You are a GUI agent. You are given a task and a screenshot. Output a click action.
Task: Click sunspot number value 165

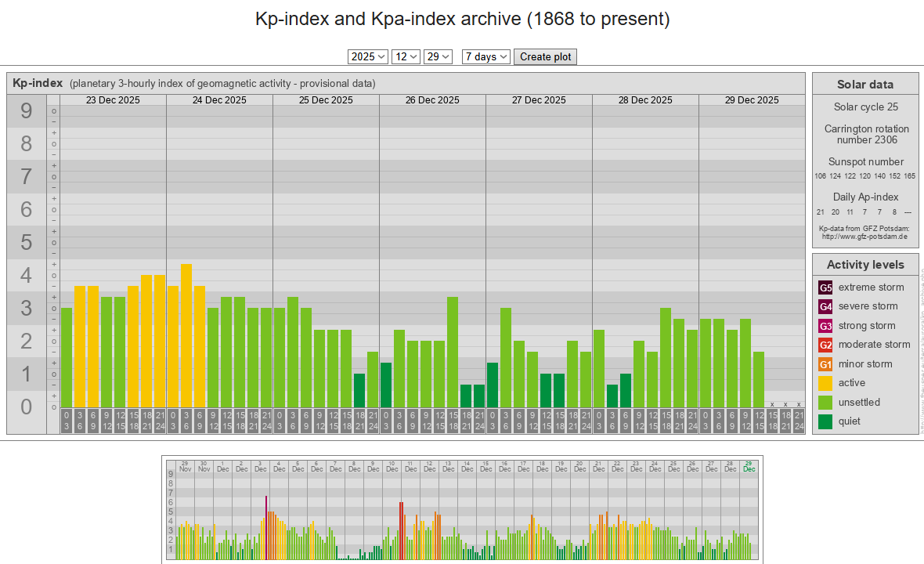click(x=910, y=176)
